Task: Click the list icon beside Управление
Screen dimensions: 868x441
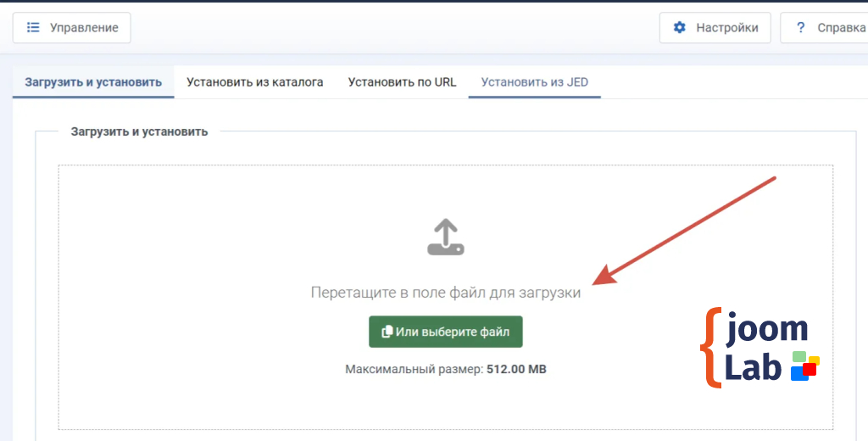Action: 33,28
